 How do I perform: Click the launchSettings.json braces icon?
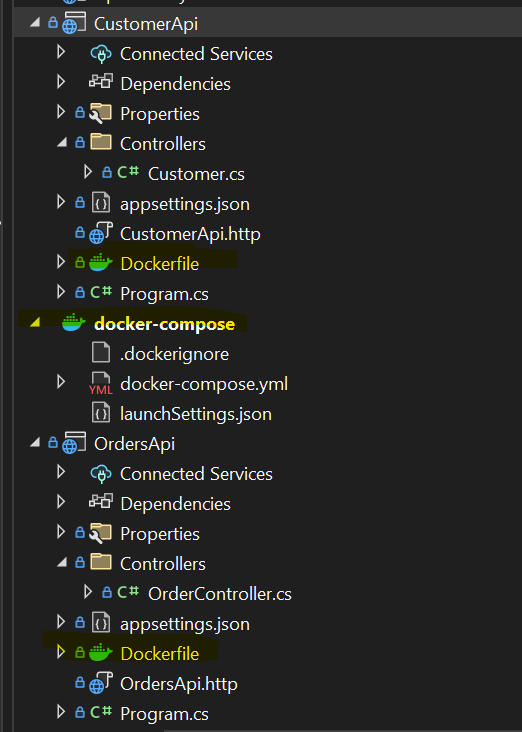(101, 413)
